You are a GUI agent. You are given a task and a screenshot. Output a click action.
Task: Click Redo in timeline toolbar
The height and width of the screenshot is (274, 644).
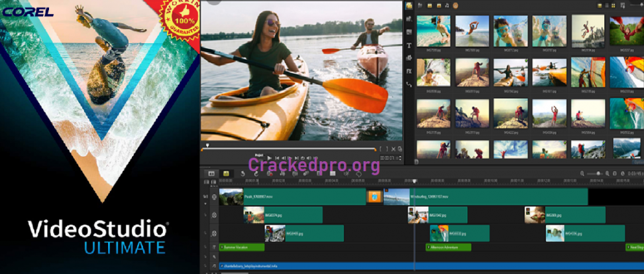256,174
